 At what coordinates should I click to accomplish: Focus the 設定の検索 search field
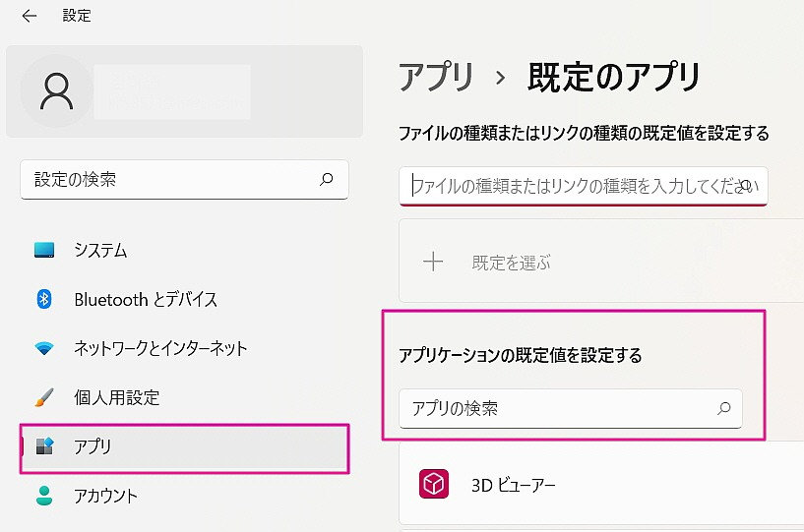pyautogui.click(x=172, y=179)
